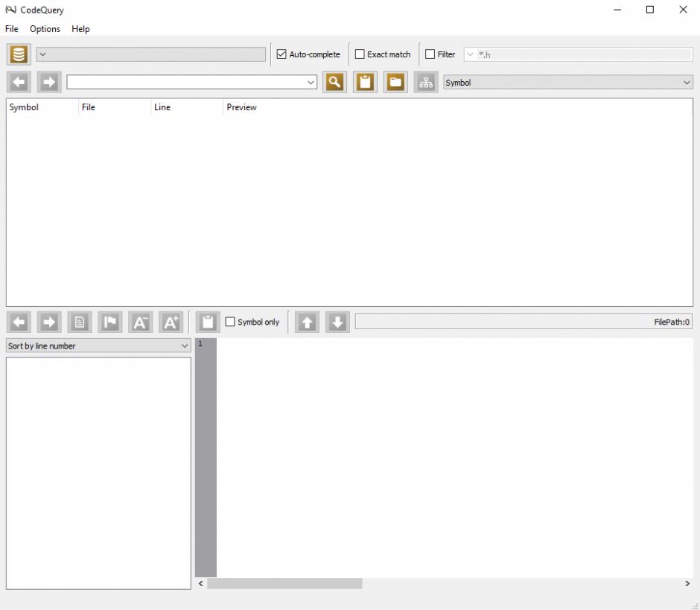The height and width of the screenshot is (610, 700).
Task: Click the horizontal scrollbar thumb in code viewer
Action: click(x=284, y=583)
